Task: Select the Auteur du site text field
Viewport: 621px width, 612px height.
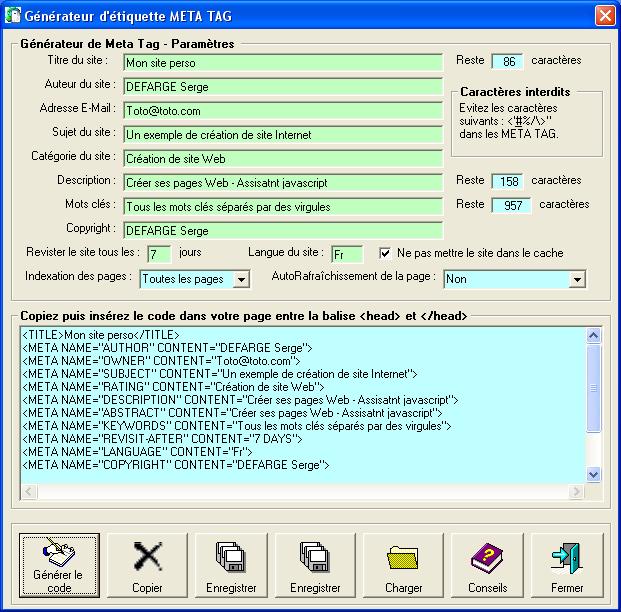Action: click(282, 86)
